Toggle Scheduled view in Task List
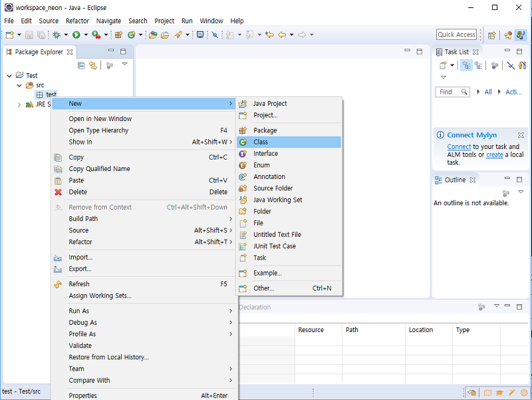The image size is (532, 400). click(x=479, y=65)
